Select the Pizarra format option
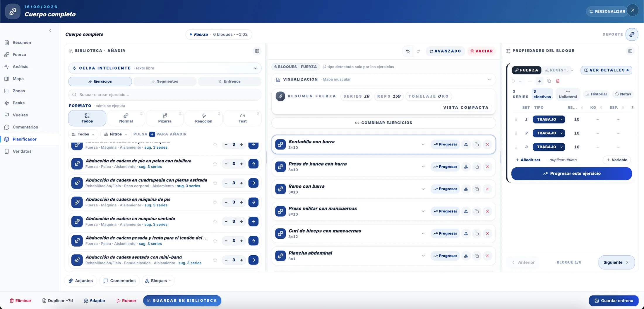Screen dimensions: 644x309 click(165, 118)
